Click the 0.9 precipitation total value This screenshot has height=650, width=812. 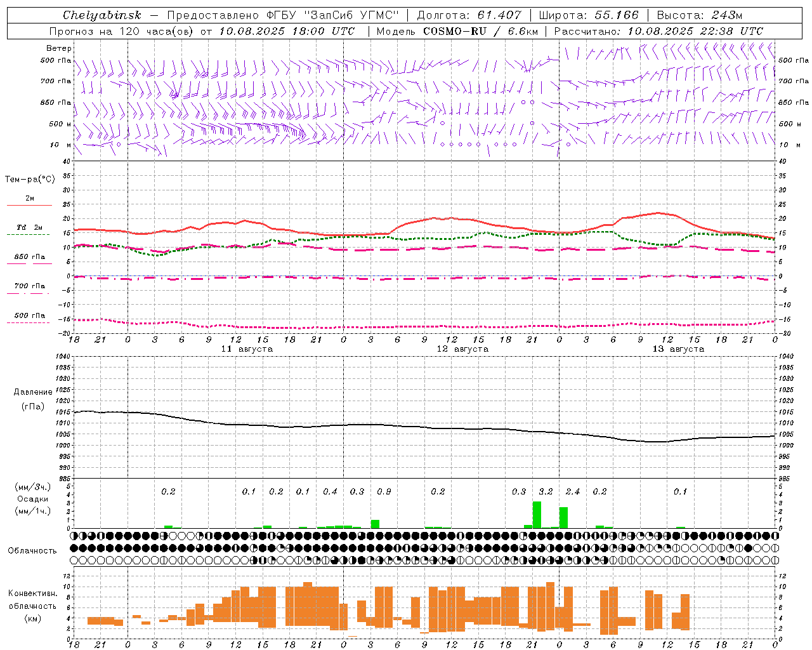coord(384,492)
